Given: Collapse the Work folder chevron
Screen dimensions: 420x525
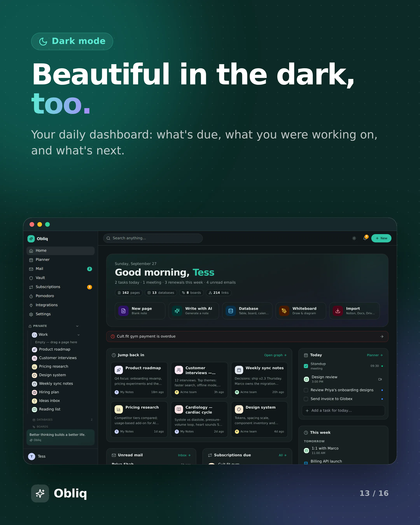Looking at the screenshot, I should click(78, 335).
